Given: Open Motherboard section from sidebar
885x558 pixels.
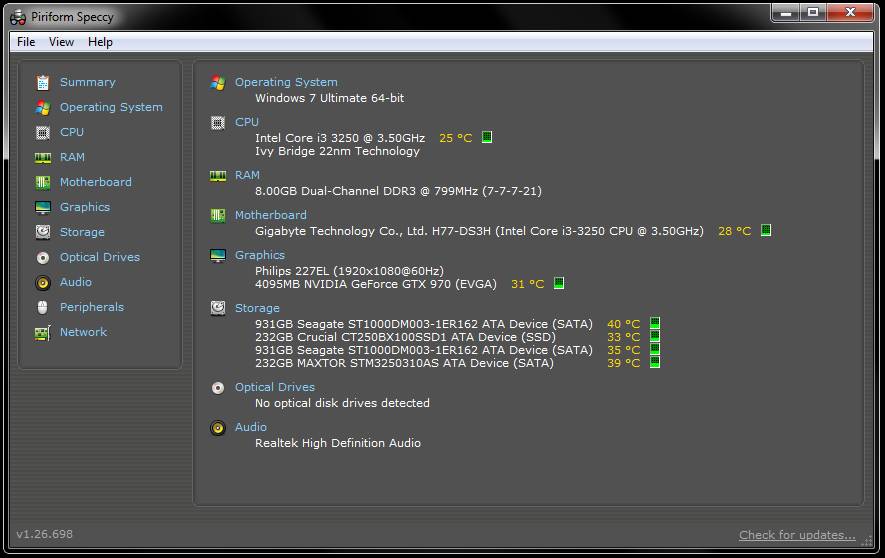Looking at the screenshot, I should click(x=95, y=182).
